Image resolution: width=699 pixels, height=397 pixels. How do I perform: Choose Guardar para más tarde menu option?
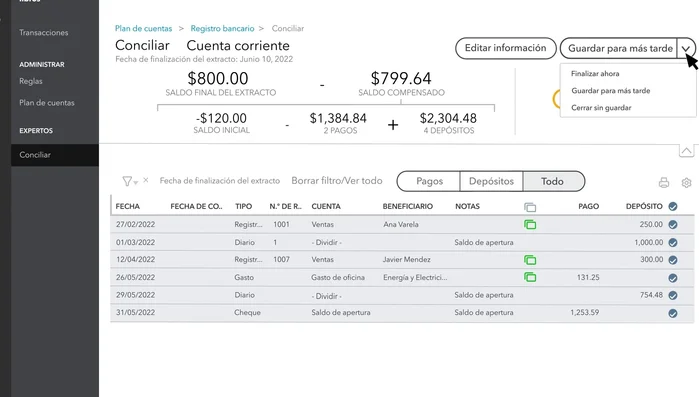(x=611, y=90)
